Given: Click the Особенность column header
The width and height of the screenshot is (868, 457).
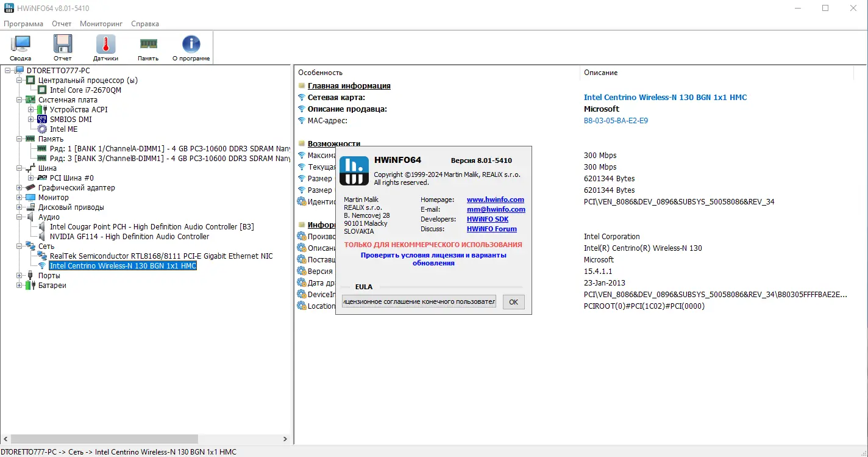Looking at the screenshot, I should [436, 73].
